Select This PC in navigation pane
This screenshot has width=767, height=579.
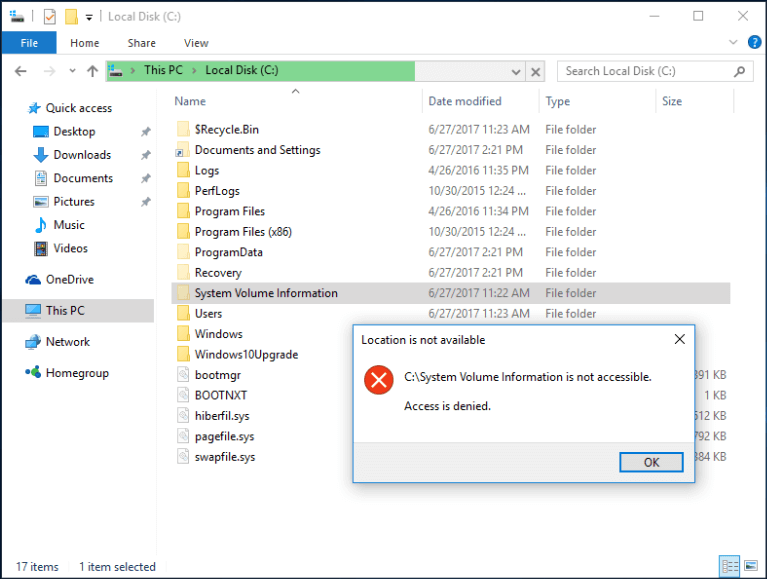[x=65, y=311]
